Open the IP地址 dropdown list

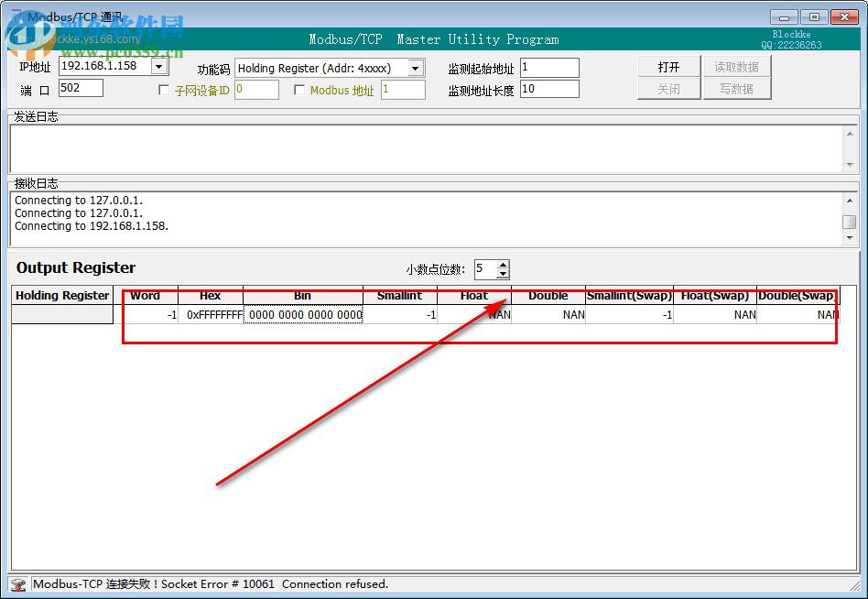coord(158,65)
